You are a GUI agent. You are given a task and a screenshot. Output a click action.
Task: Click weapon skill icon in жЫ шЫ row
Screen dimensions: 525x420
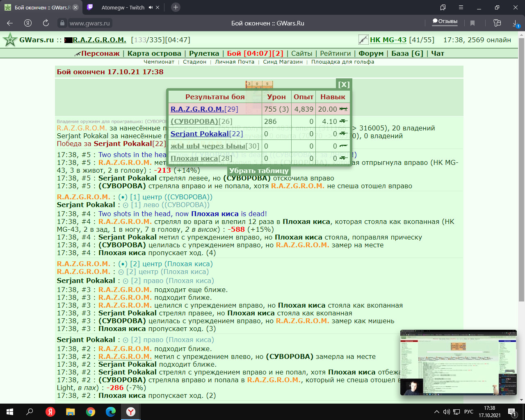point(343,146)
